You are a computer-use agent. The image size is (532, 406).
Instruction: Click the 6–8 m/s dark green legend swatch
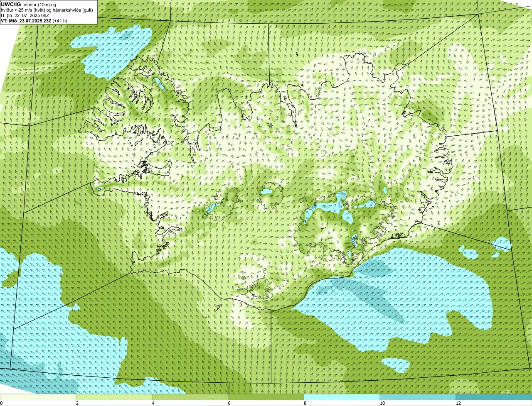pyautogui.click(x=266, y=397)
